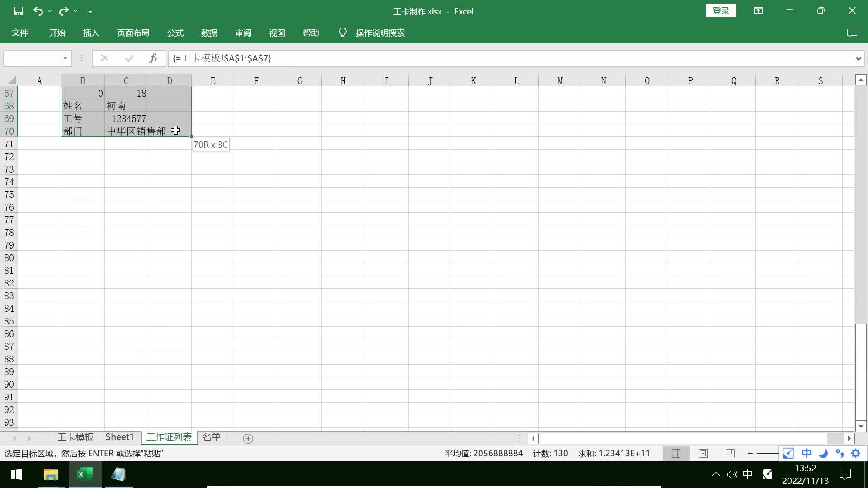
Task: Open notepad-like app in taskbar
Action: [x=118, y=474]
